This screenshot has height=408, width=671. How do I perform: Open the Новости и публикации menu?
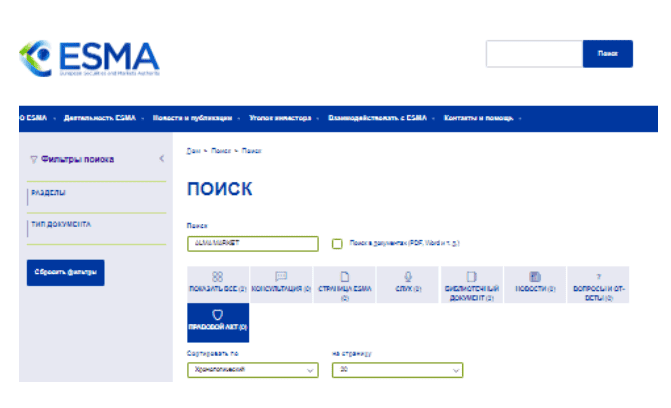pyautogui.click(x=193, y=118)
